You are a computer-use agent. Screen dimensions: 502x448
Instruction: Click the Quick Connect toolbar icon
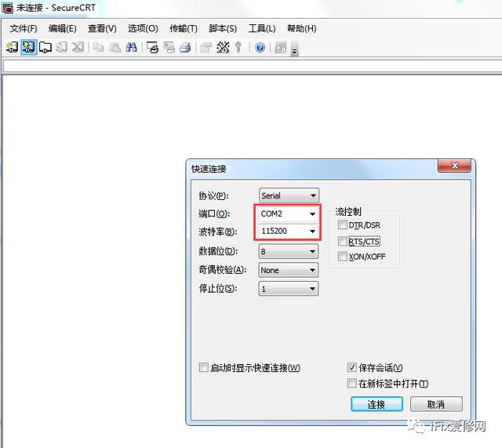(x=29, y=47)
